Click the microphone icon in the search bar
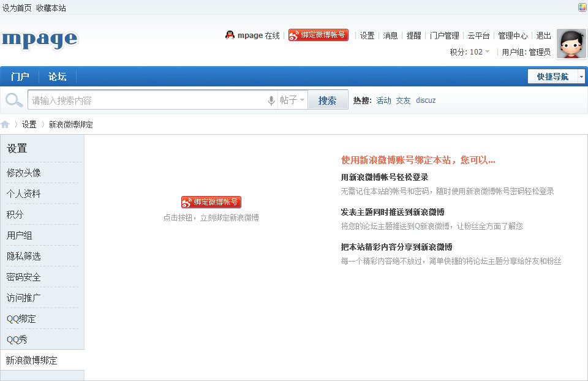 coord(271,100)
